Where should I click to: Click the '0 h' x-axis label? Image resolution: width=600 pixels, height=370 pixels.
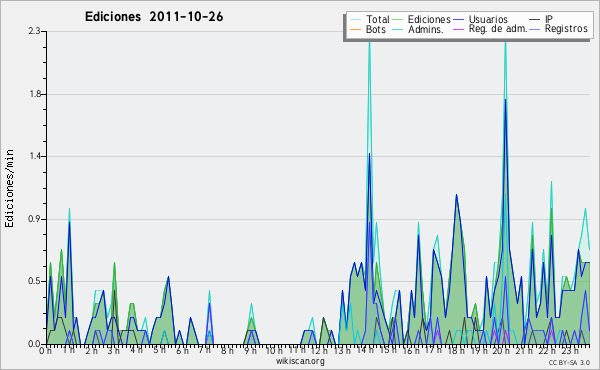pyautogui.click(x=45, y=350)
